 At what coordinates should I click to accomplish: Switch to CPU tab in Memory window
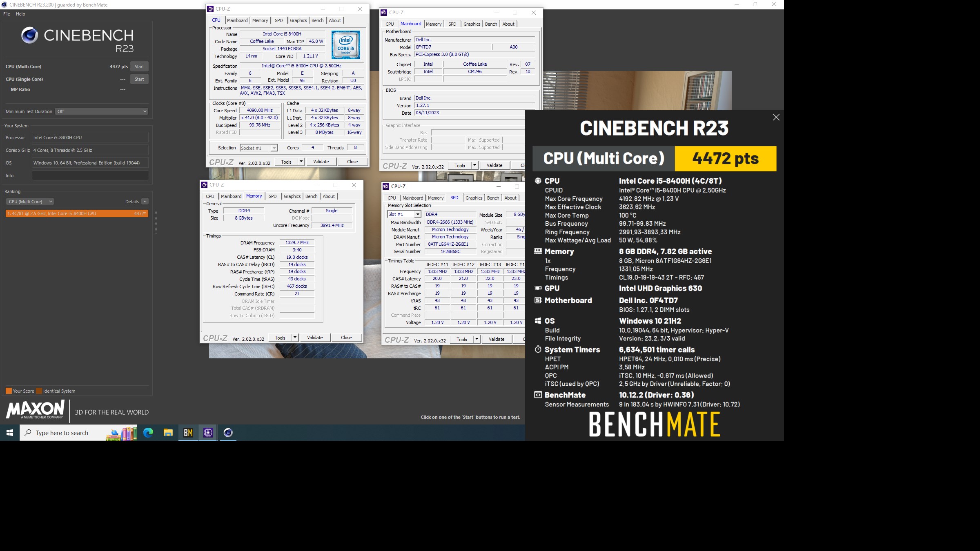point(210,196)
